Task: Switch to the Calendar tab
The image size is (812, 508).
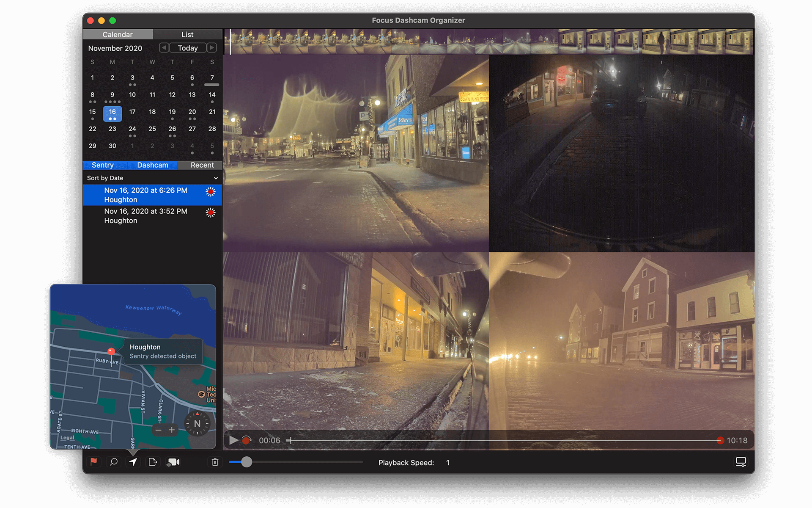Action: pyautogui.click(x=118, y=34)
